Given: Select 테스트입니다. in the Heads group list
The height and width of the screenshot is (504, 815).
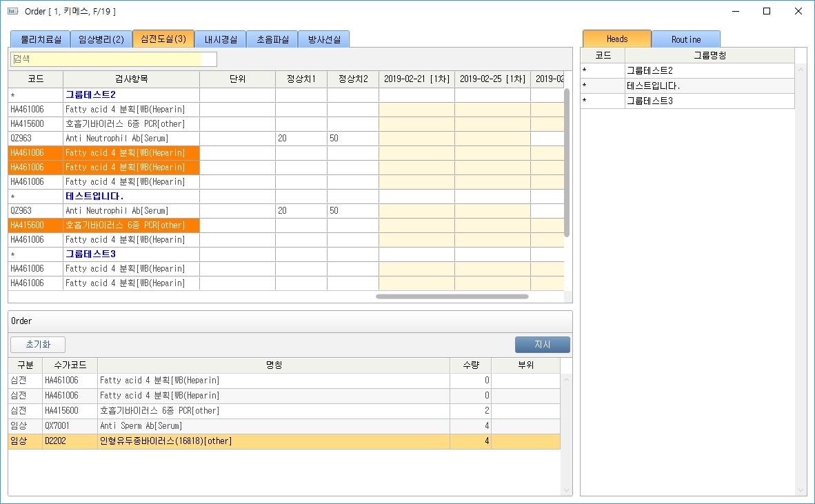Looking at the screenshot, I should point(709,86).
